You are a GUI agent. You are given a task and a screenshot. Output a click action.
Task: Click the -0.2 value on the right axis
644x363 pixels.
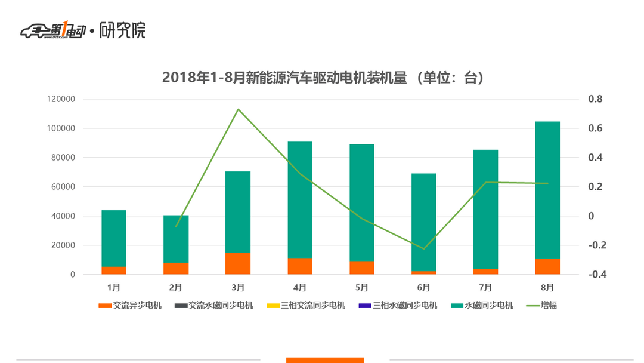(x=597, y=245)
